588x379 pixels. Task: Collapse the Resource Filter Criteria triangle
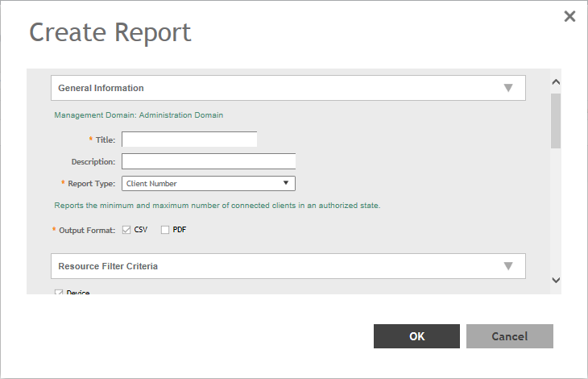tap(508, 266)
